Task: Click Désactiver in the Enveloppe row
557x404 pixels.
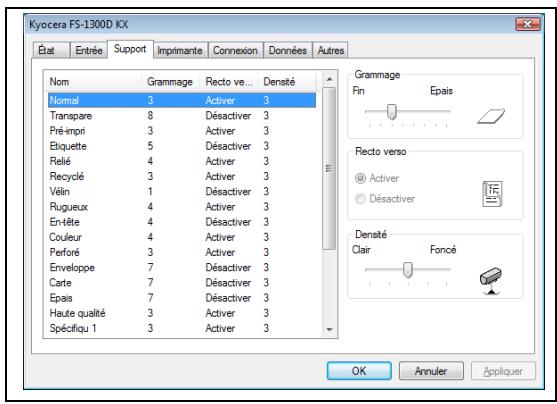Action: click(x=228, y=268)
